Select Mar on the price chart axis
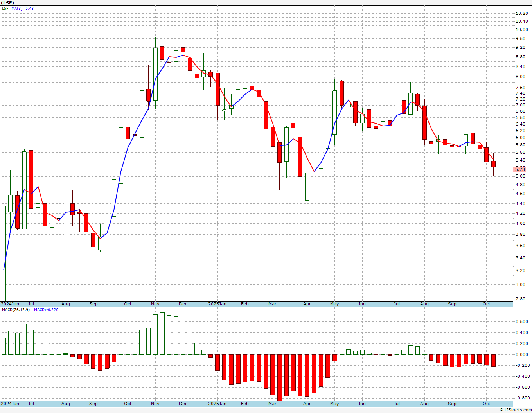The image size is (532, 413). tap(272, 304)
